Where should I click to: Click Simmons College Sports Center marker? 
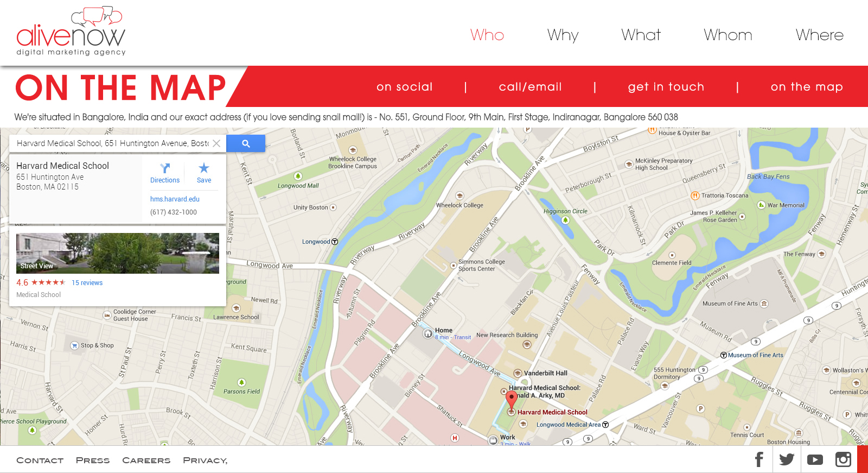(x=454, y=266)
